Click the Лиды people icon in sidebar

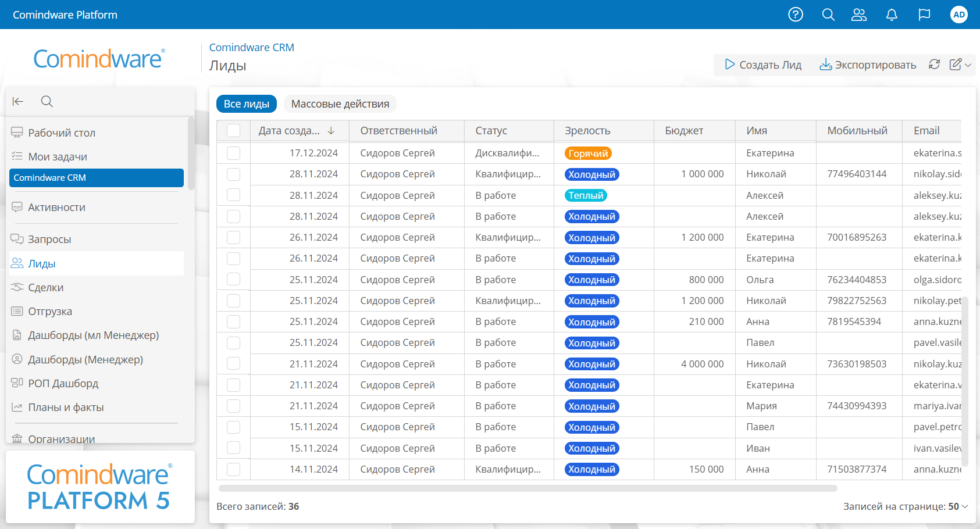click(x=17, y=263)
